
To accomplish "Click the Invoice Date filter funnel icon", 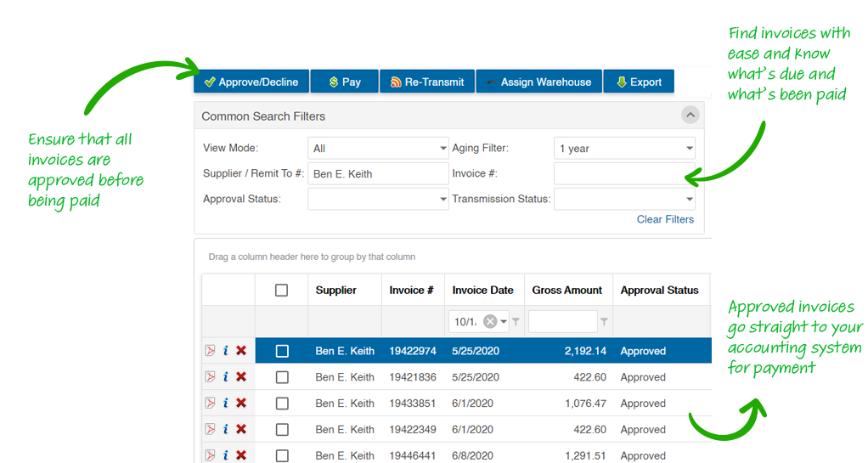I will (516, 322).
